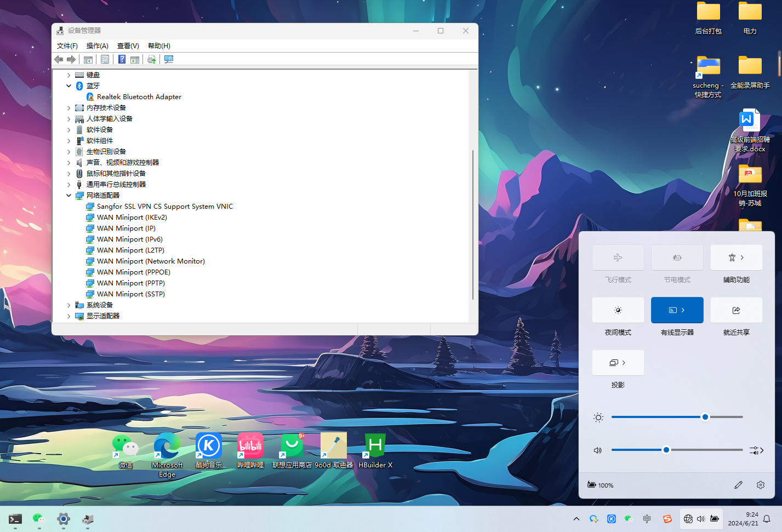Screen dimensions: 782x532
Task: Click the show/hide action pane toolbar icon
Action: click(135, 59)
